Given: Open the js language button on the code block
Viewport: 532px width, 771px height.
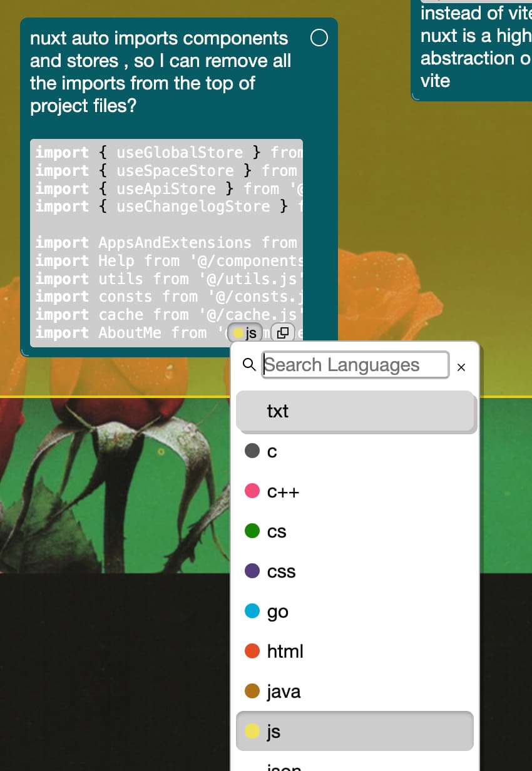Looking at the screenshot, I should [x=245, y=333].
